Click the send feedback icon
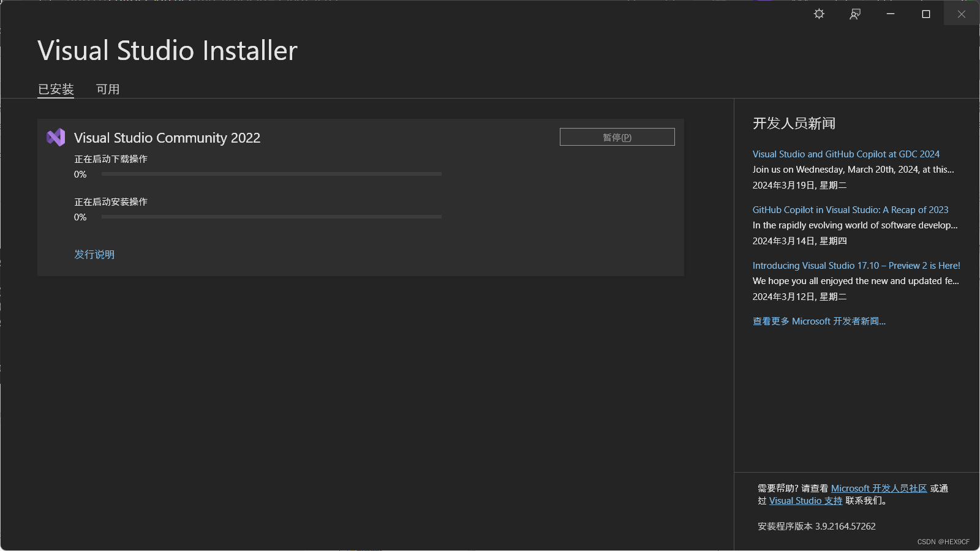 (x=855, y=13)
